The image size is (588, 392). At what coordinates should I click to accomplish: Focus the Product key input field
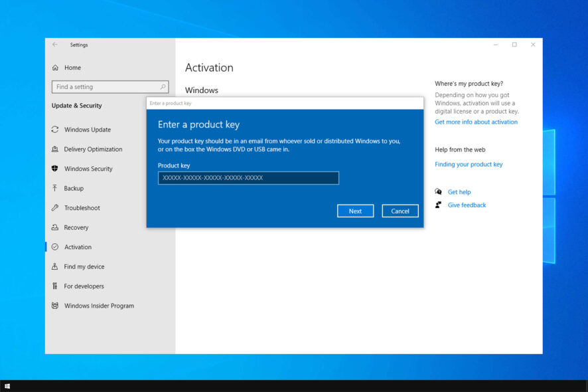pyautogui.click(x=248, y=178)
